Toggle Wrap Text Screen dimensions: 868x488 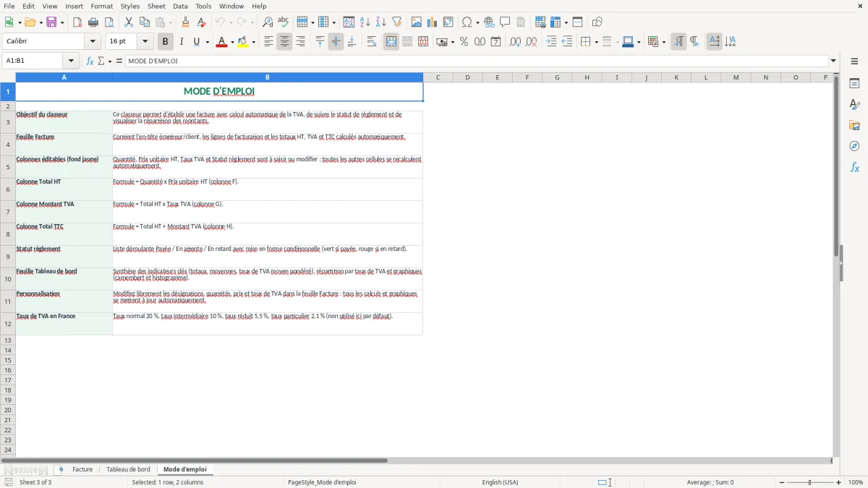pos(372,42)
